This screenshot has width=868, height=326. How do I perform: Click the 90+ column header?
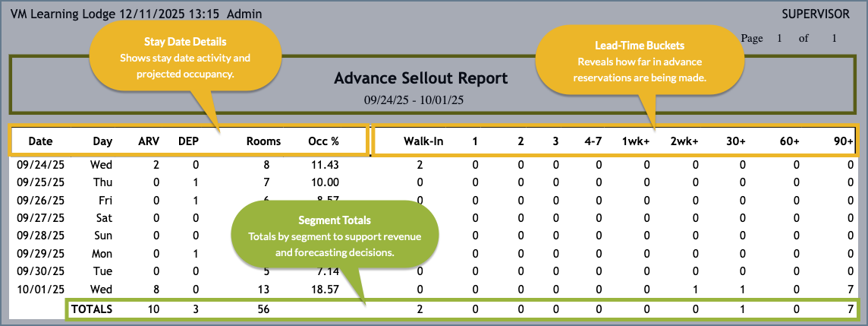click(844, 141)
